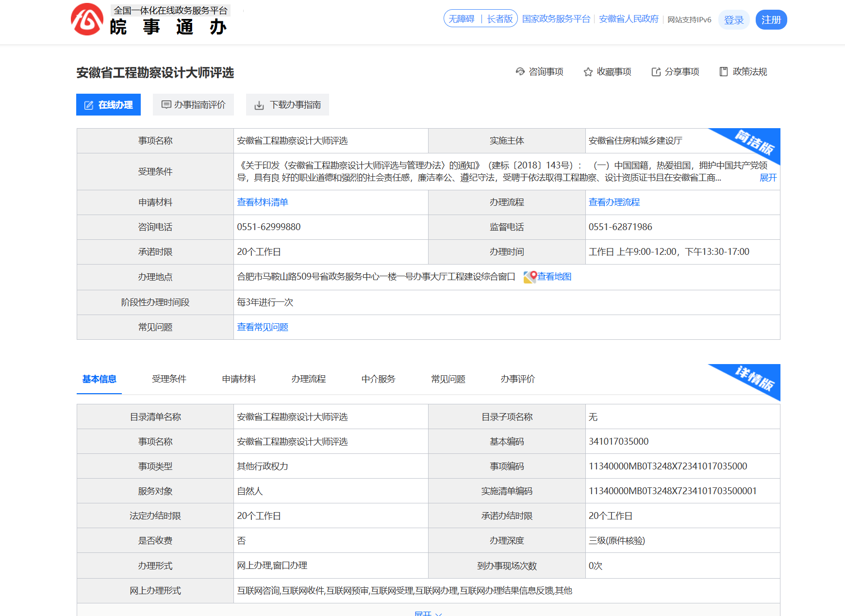The image size is (845, 616).
Task: Switch to the 办理流程 tab
Action: pos(309,379)
